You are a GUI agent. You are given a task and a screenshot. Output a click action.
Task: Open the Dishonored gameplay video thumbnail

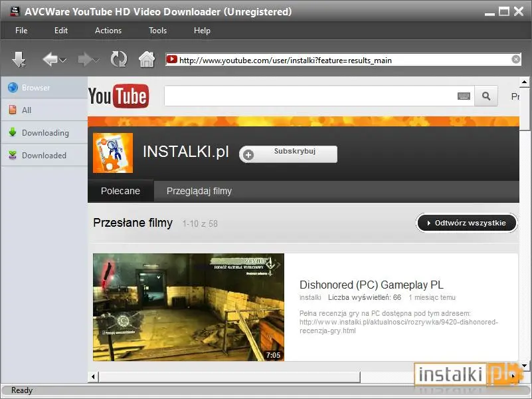coord(189,307)
